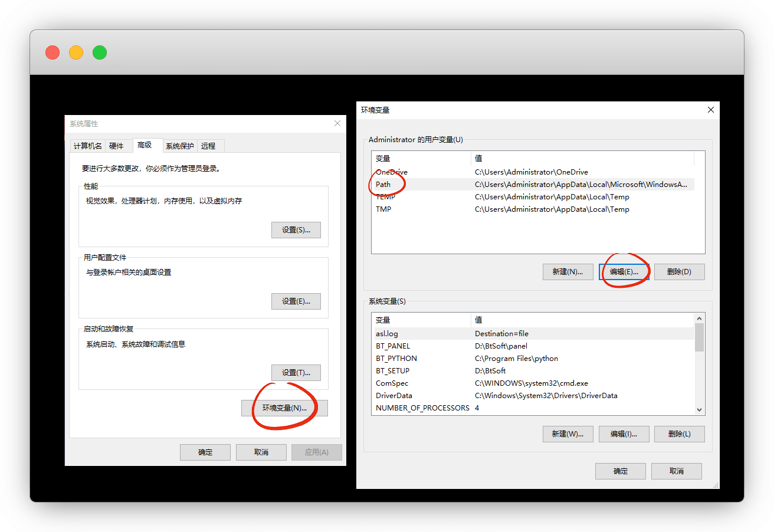The height and width of the screenshot is (532, 774).
Task: Confirm 系统属性 with 确定
Action: (205, 452)
